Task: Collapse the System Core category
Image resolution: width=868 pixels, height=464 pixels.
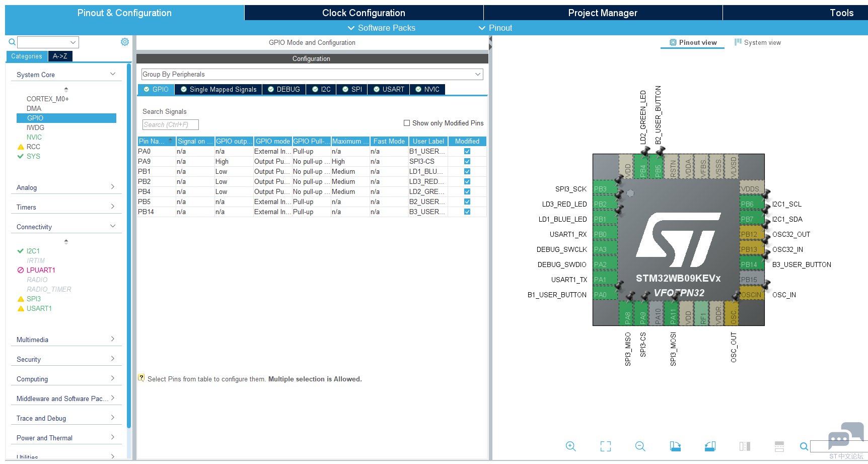Action: tap(66, 75)
